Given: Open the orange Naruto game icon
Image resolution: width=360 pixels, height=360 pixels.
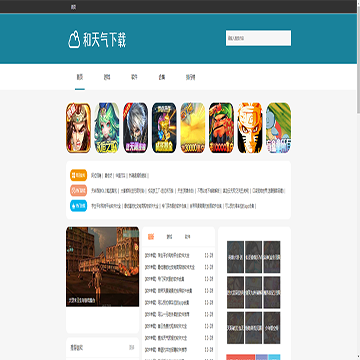Looking at the screenshot, I should point(250,128).
